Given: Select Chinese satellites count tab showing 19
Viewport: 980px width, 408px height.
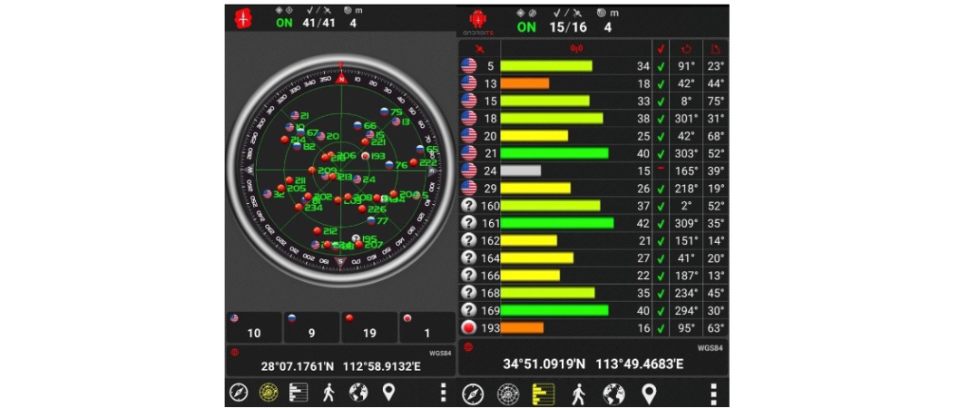Looking at the screenshot, I should click(x=369, y=327).
